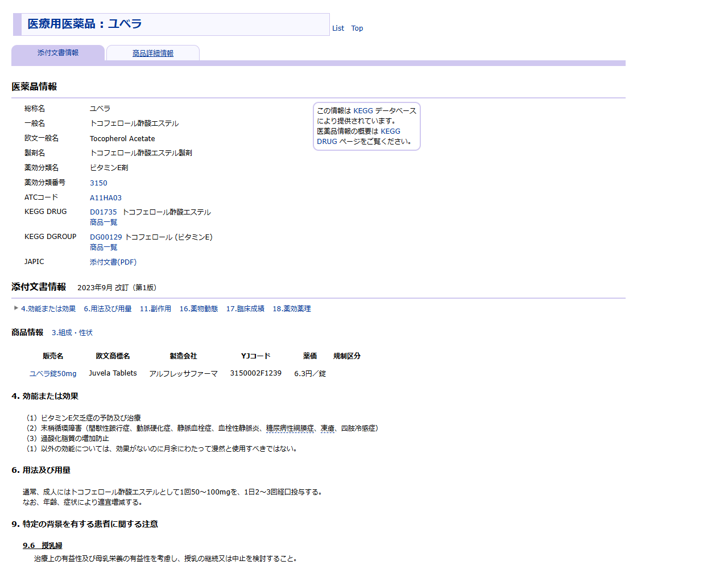Image resolution: width=728 pixels, height=569 pixels.
Task: Select the ビタミンE剤 classification value
Action: [x=109, y=168]
